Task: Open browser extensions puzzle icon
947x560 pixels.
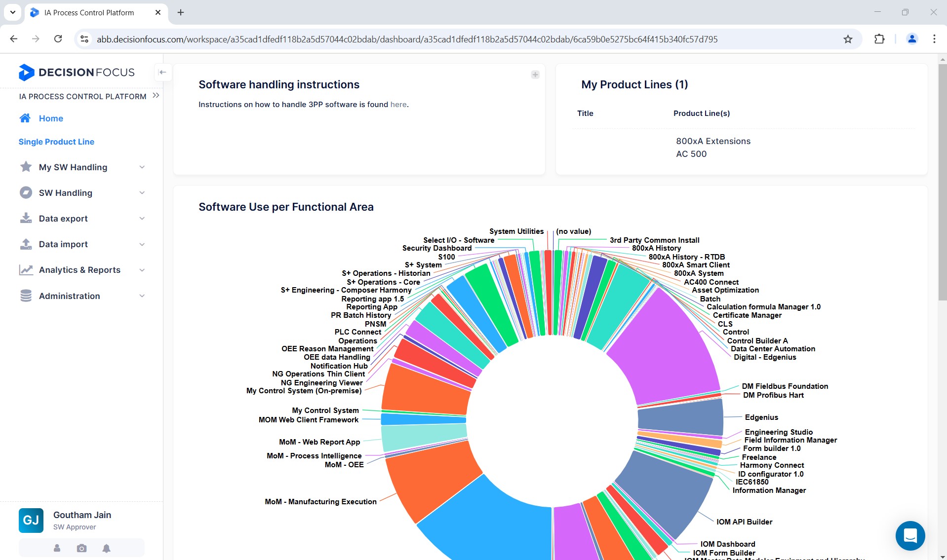Action: pos(879,39)
